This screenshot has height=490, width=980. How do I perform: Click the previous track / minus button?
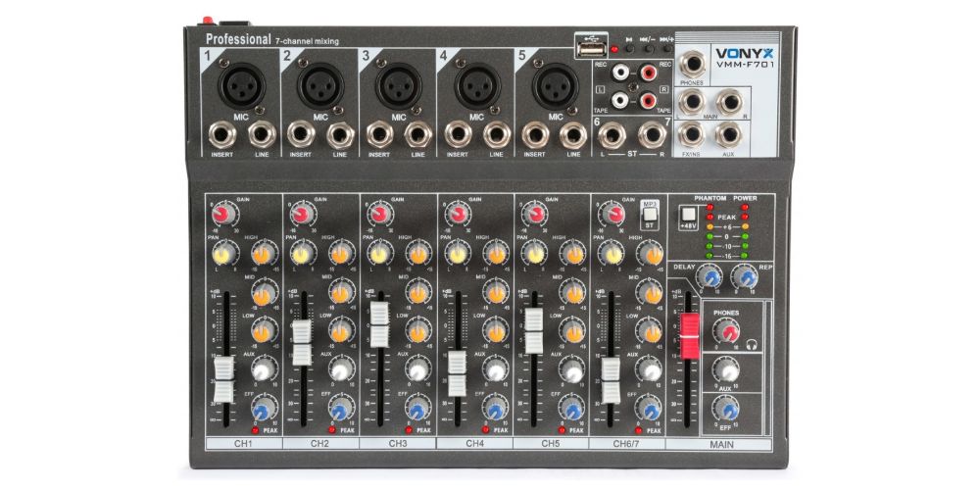pos(650,48)
